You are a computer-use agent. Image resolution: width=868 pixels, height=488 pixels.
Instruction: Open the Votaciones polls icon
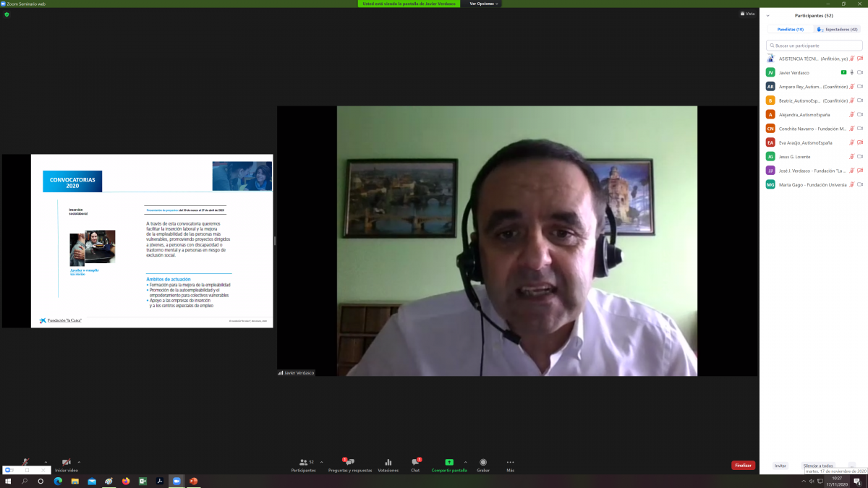388,463
